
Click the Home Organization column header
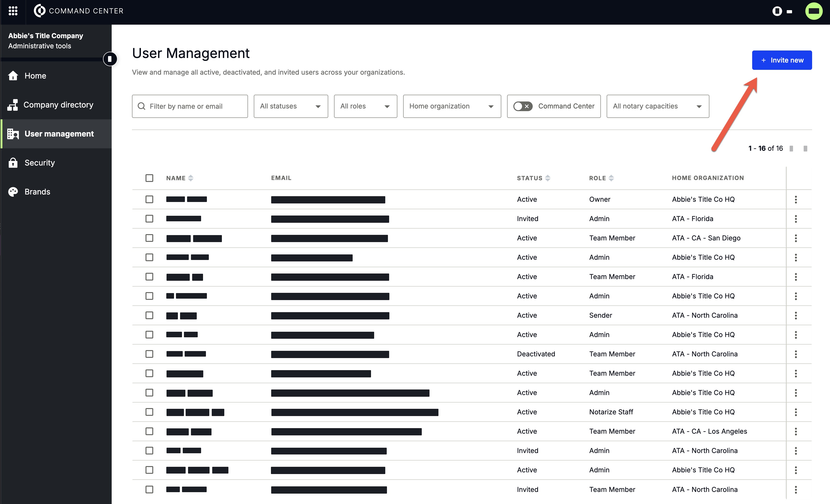tap(708, 178)
